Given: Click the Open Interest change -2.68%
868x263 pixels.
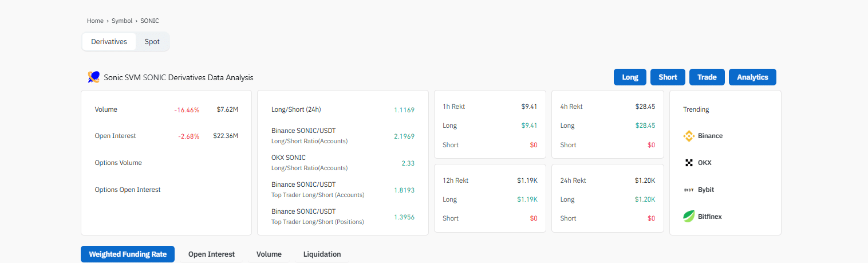Looking at the screenshot, I should click(188, 136).
